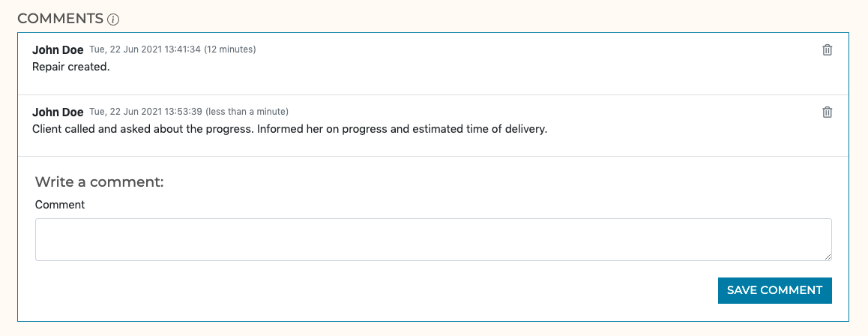Click the "Comment" field label
The image size is (868, 336).
pos(60,205)
